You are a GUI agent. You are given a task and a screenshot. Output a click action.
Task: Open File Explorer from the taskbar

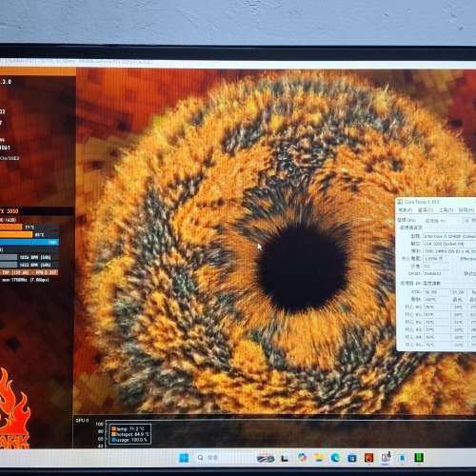click(x=319, y=458)
